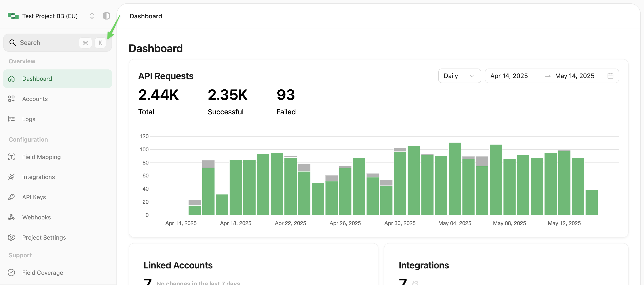644x285 pixels.
Task: Click the Logs list icon
Action: 12,119
